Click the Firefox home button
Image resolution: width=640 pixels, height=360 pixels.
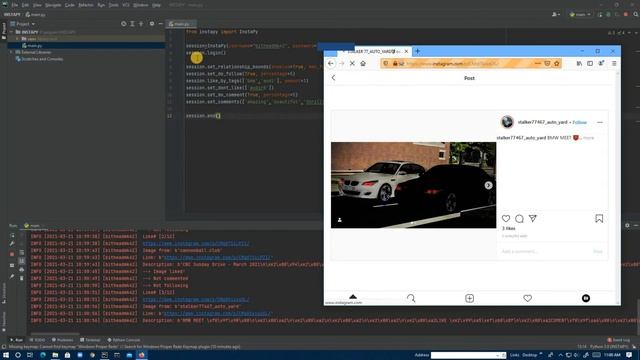pos(363,64)
